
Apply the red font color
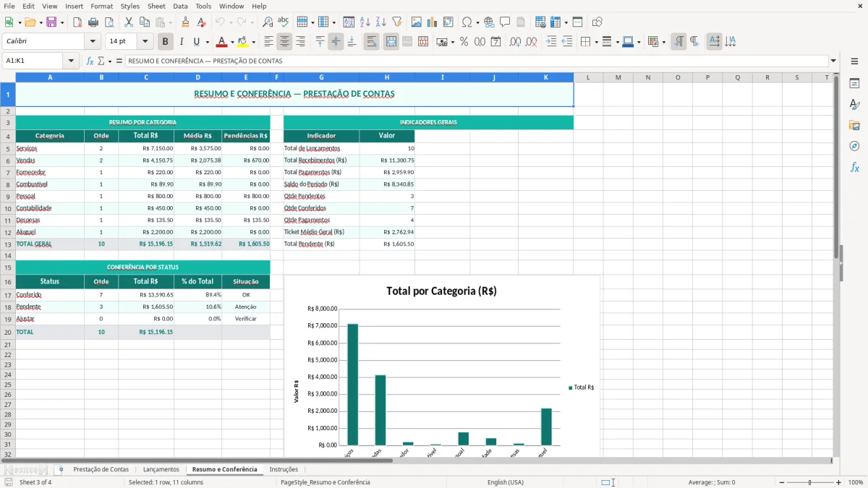click(x=222, y=42)
